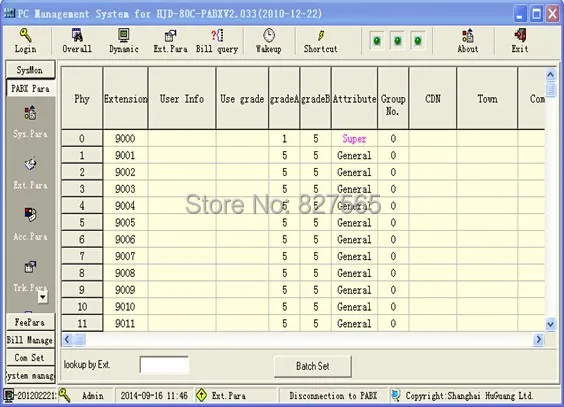564x407 pixels.
Task: Click the Use grade column header
Action: [x=242, y=98]
